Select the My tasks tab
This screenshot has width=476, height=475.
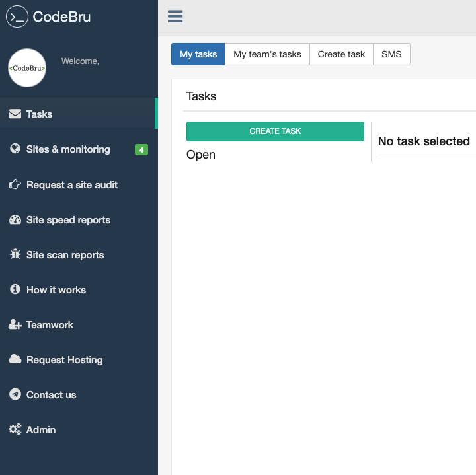pos(198,54)
